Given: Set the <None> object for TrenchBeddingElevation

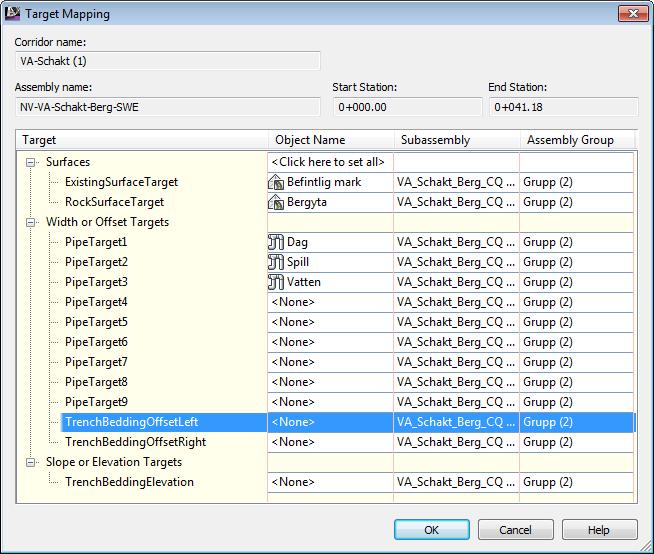Looking at the screenshot, I should [330, 482].
